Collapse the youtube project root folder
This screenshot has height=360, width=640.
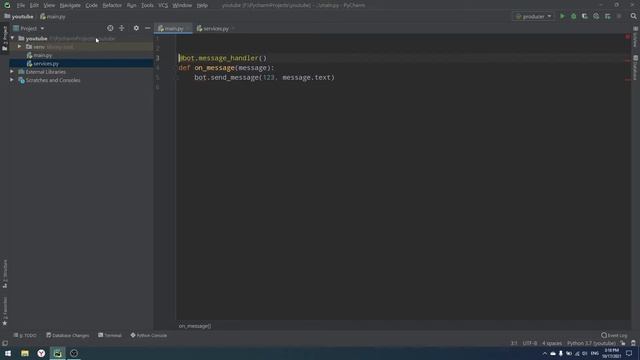point(13,38)
